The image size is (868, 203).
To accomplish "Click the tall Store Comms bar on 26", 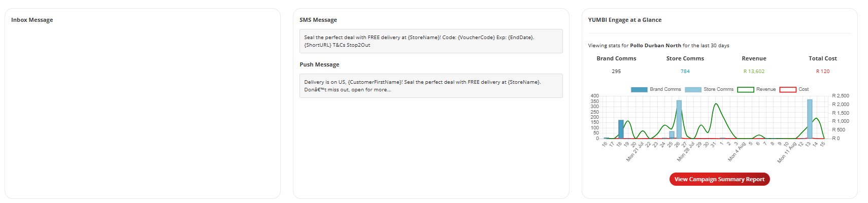I will tap(679, 119).
